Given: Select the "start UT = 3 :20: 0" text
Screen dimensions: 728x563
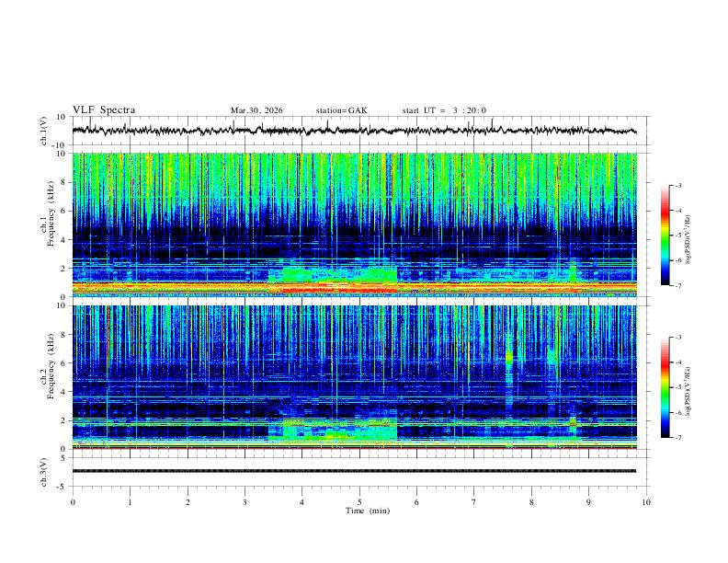Looking at the screenshot, I should click(444, 110).
